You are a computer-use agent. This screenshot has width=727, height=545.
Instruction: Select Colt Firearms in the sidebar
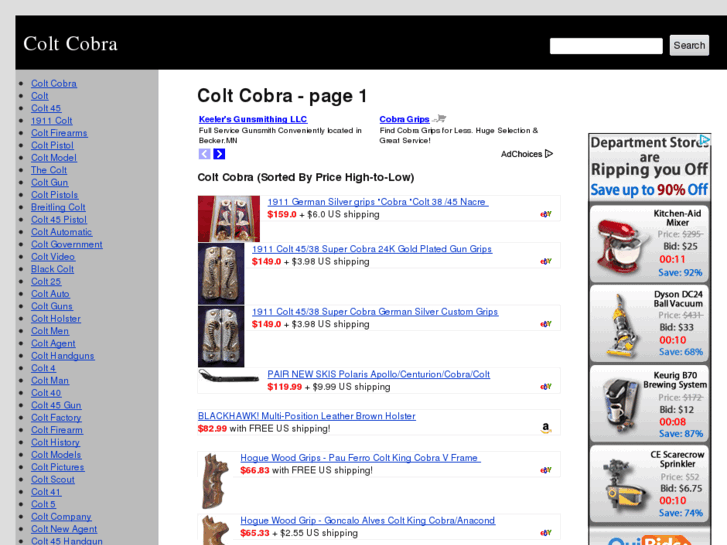tap(59, 133)
